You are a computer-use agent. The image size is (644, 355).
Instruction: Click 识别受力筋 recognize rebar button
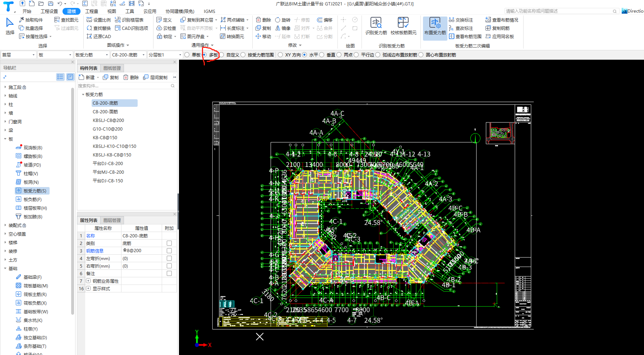pyautogui.click(x=376, y=26)
